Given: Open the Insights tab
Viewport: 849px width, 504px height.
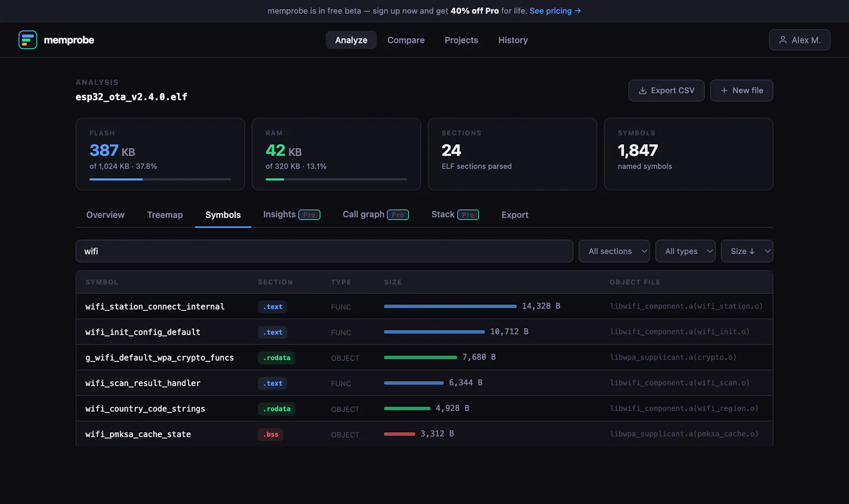Looking at the screenshot, I should 291,214.
